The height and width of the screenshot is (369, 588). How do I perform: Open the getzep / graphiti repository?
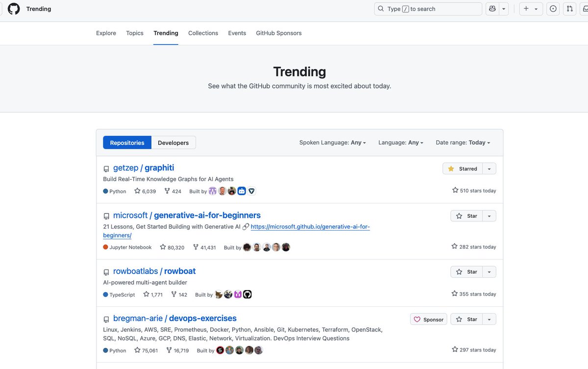(144, 168)
